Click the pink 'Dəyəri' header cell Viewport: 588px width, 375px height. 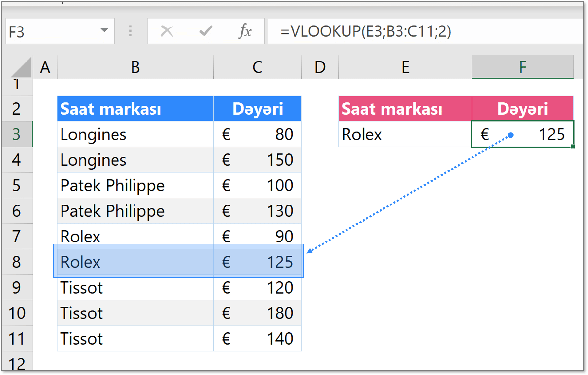click(x=523, y=109)
